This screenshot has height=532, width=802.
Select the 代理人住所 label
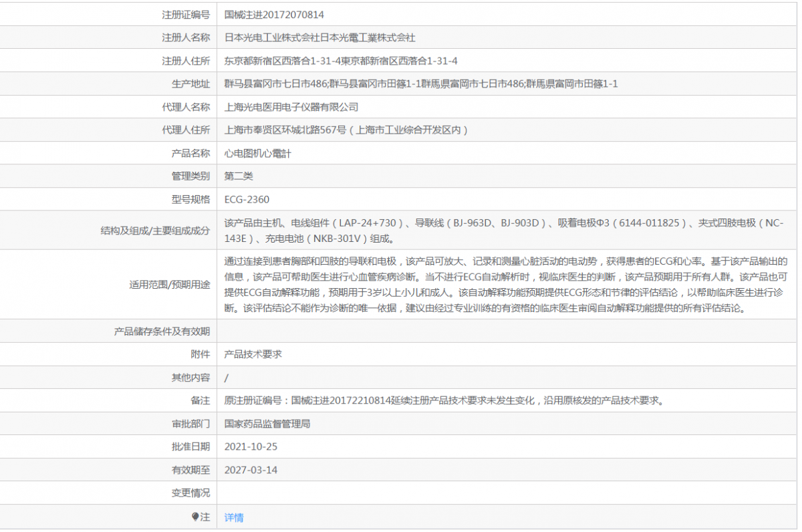(x=186, y=130)
